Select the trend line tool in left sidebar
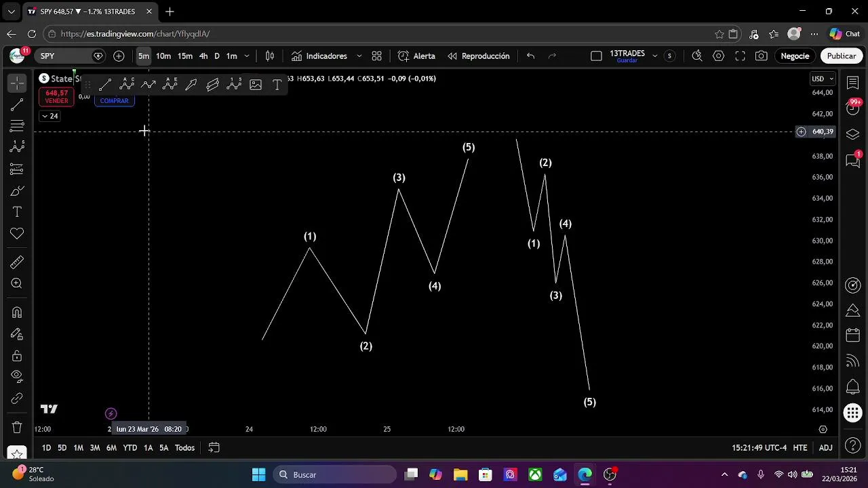This screenshot has height=488, width=868. [17, 104]
